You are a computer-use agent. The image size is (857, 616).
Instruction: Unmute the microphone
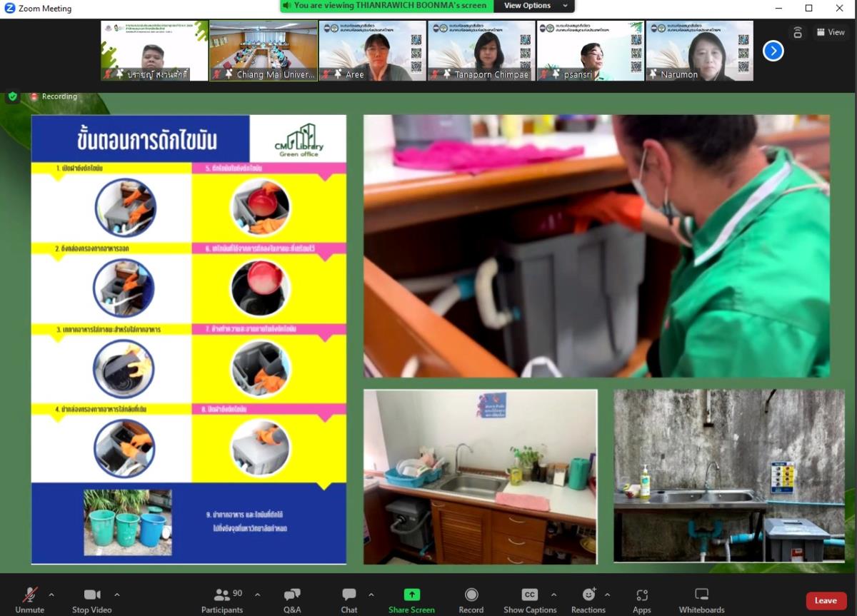(x=29, y=600)
